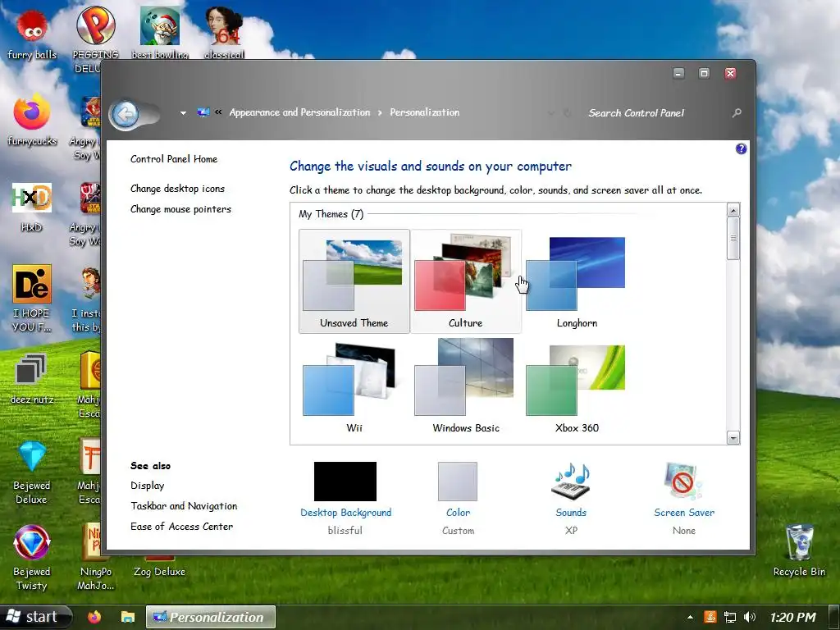Open the Screen Saver icon

tap(683, 481)
